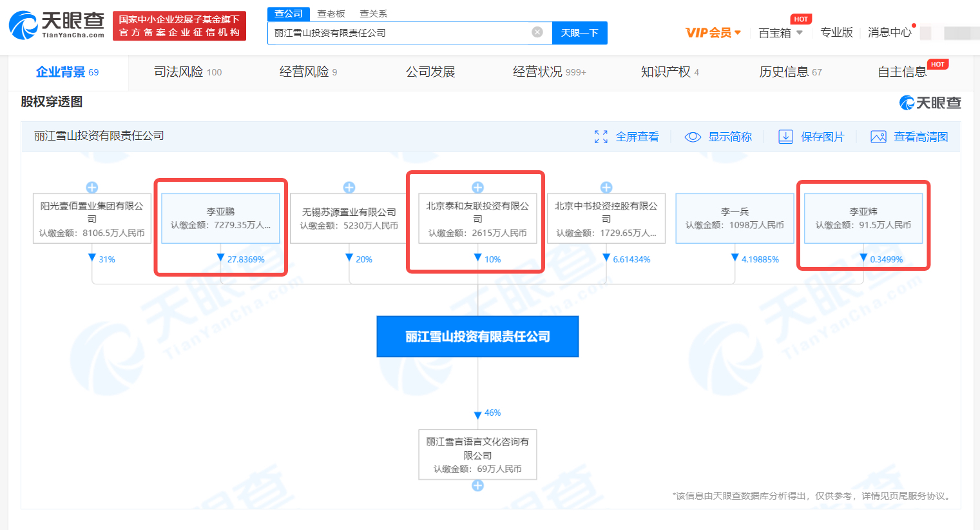The height and width of the screenshot is (530, 980).
Task: Click the 4.19885% share percentage
Action: (x=760, y=259)
